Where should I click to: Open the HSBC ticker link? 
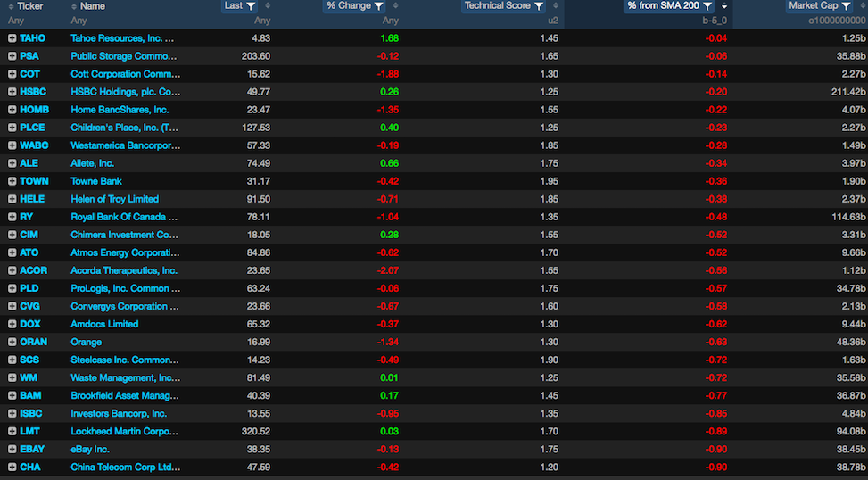pos(33,92)
